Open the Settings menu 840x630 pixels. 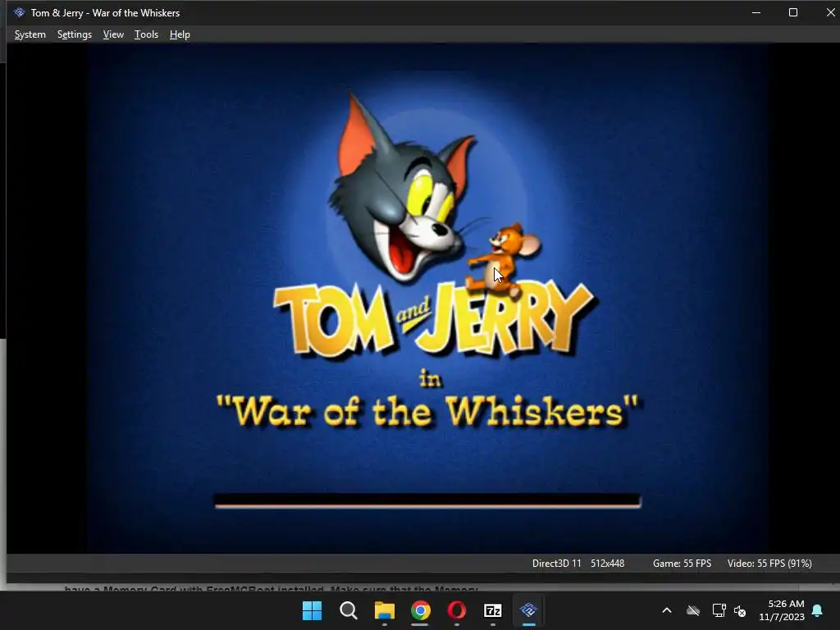(x=75, y=34)
